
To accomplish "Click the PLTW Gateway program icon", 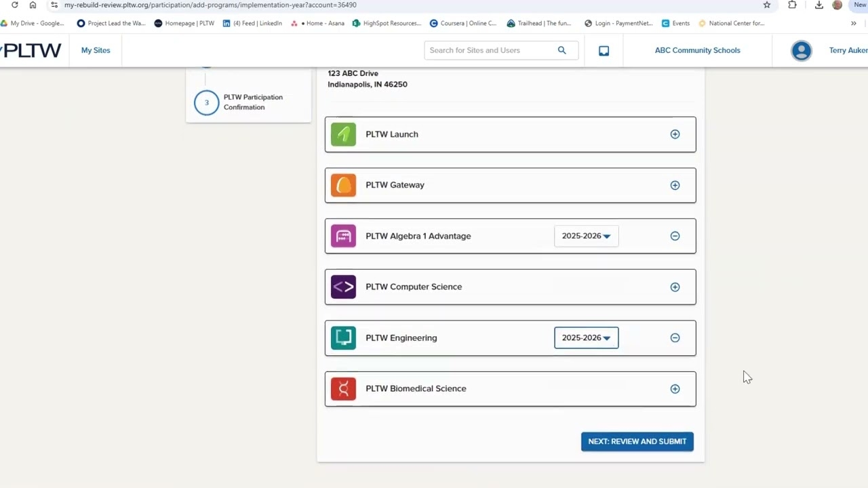I will click(x=342, y=184).
